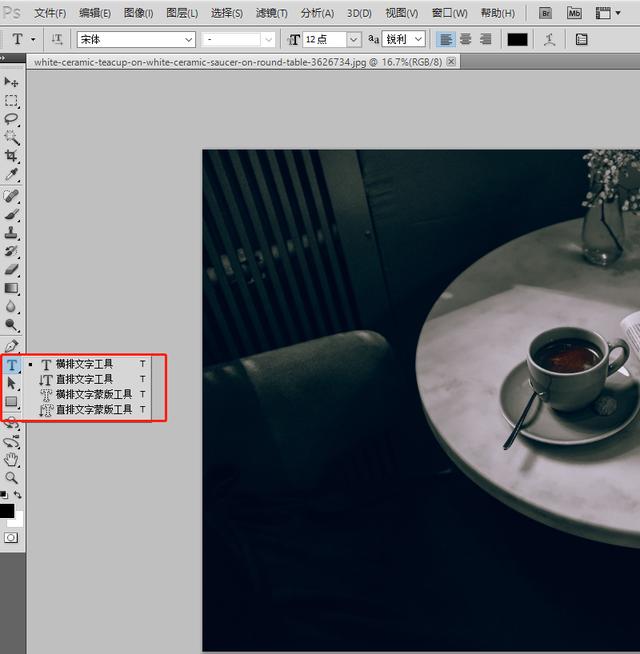Open the 帮助(H) menu
This screenshot has height=654, width=640.
point(497,13)
